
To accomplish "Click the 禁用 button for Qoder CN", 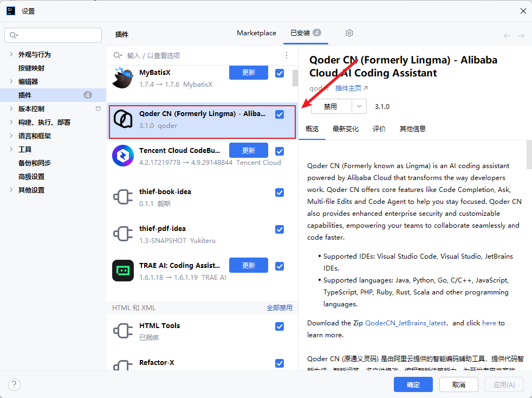I will 331,107.
